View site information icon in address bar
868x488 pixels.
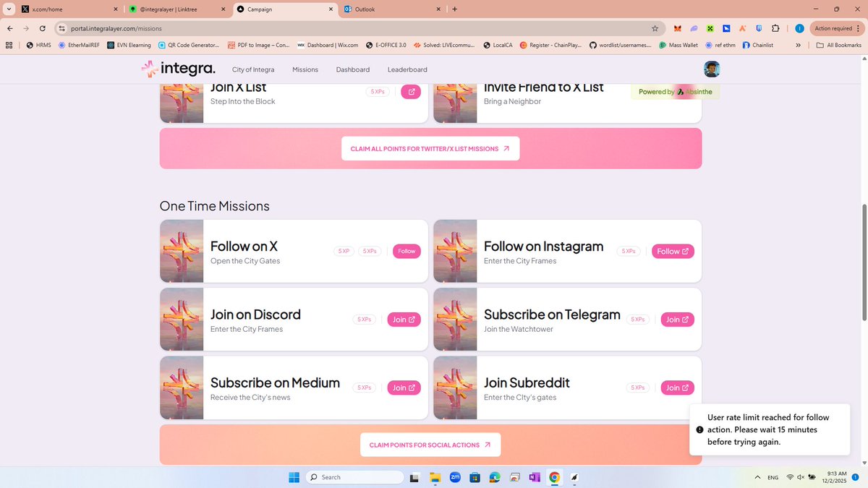click(62, 28)
